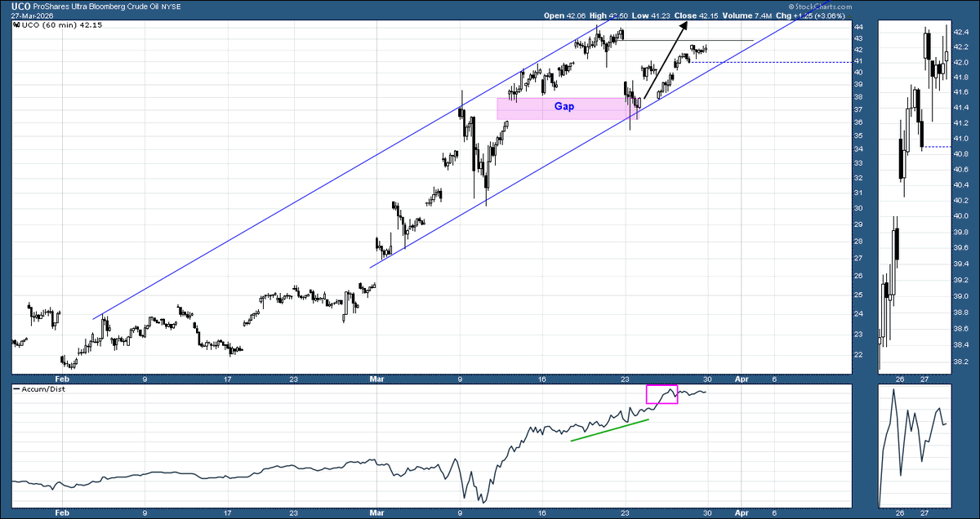Click the Gap label in the pink zone
980x519 pixels.
point(563,107)
